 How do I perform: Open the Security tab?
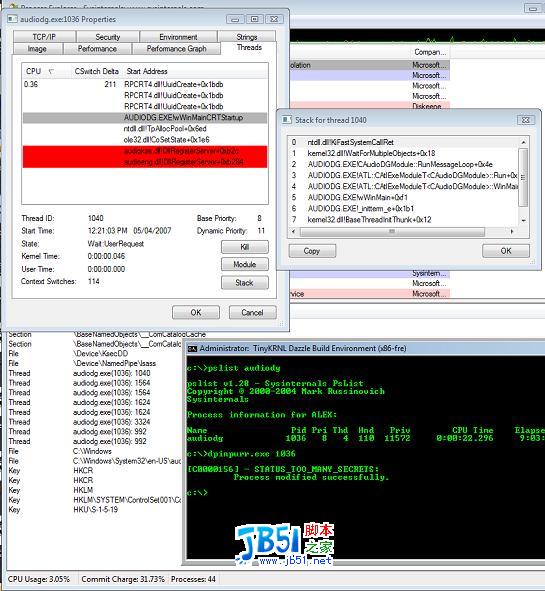(x=107, y=37)
